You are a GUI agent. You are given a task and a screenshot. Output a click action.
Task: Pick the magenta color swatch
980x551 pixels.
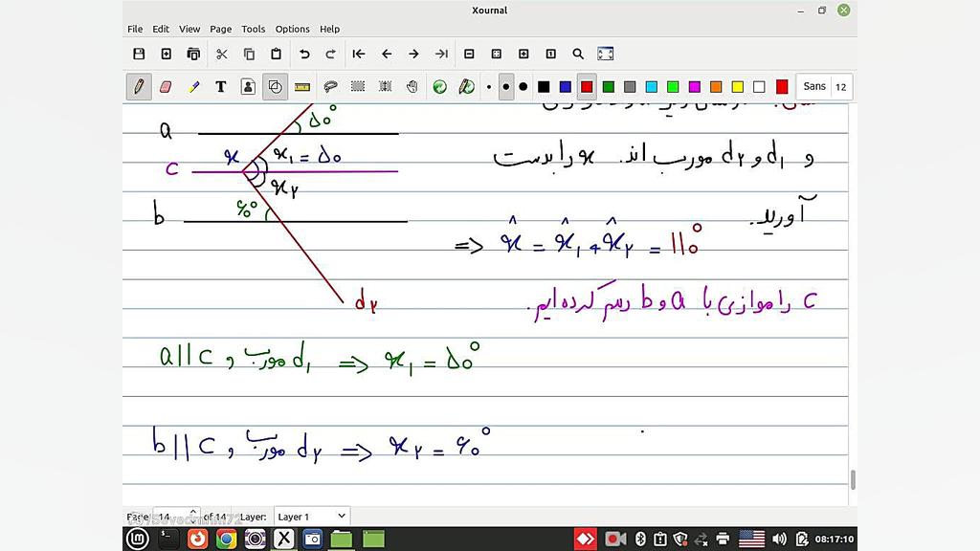tap(695, 87)
